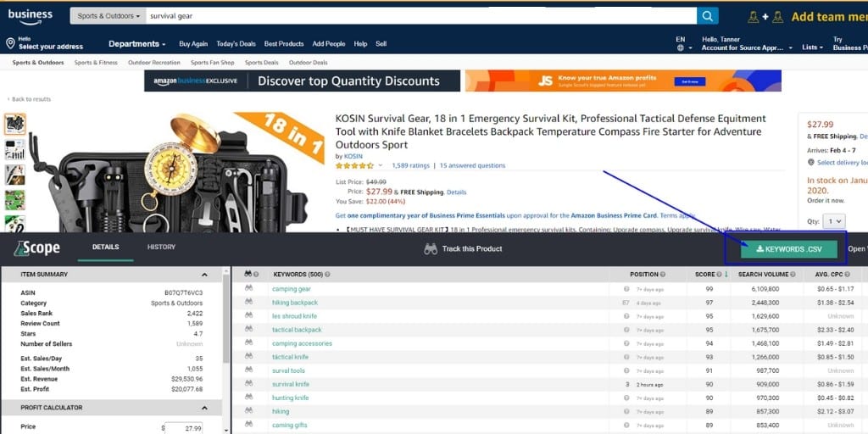868x434 pixels.
Task: Open the POSITION column help icon
Action: click(663, 275)
